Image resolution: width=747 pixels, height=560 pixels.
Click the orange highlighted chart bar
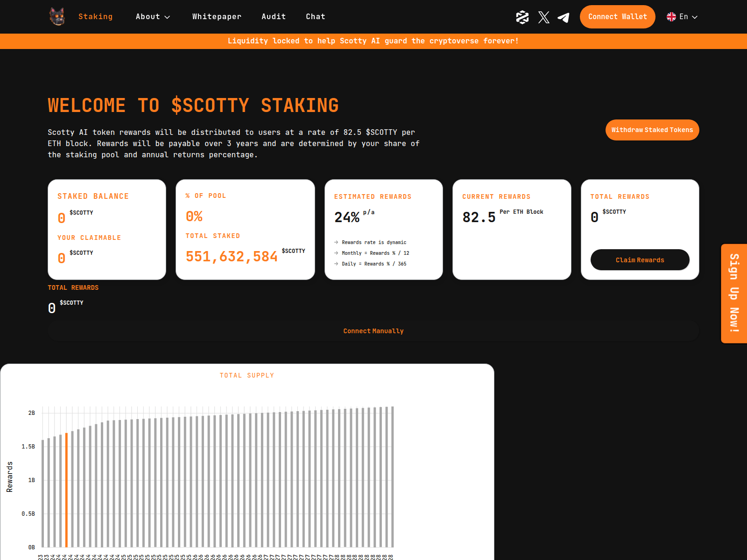tap(66, 490)
